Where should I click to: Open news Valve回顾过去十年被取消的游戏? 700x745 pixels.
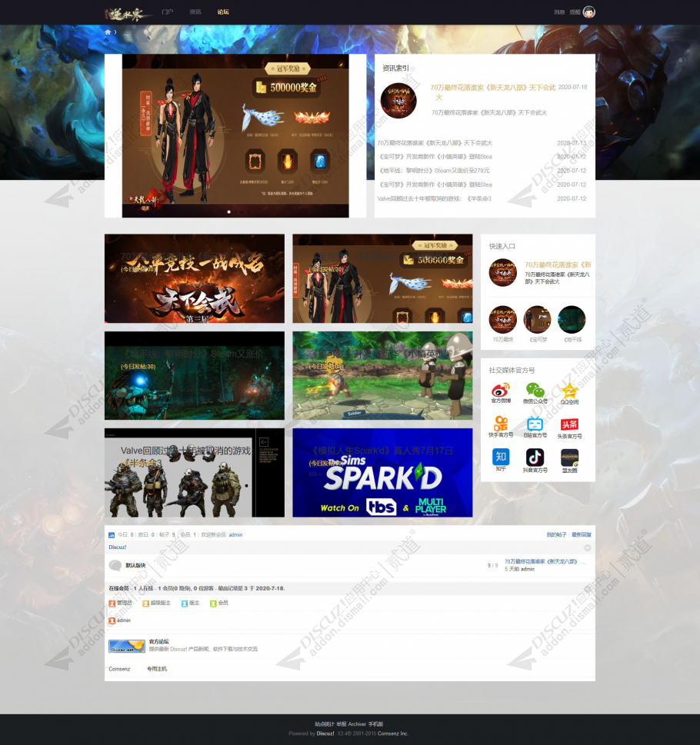pyautogui.click(x=435, y=198)
